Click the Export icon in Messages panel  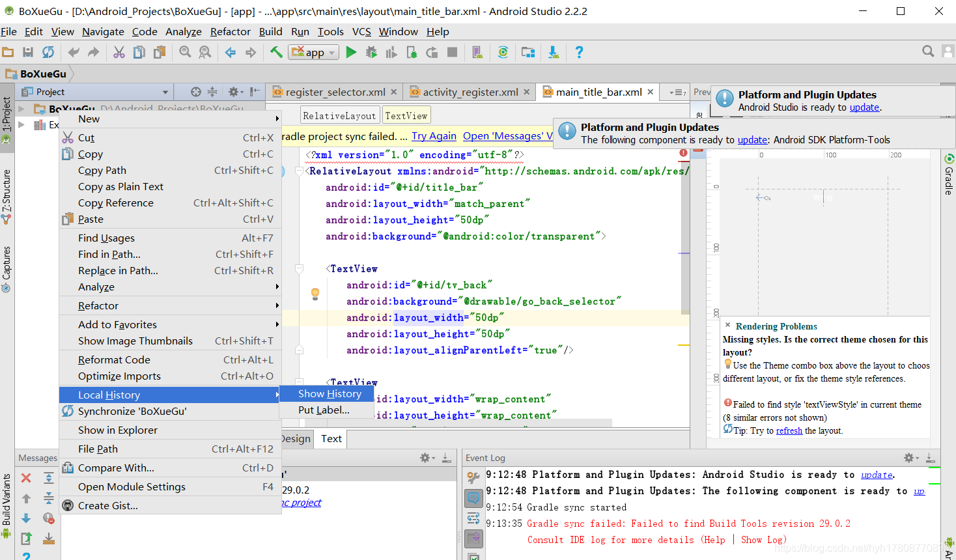click(26, 539)
